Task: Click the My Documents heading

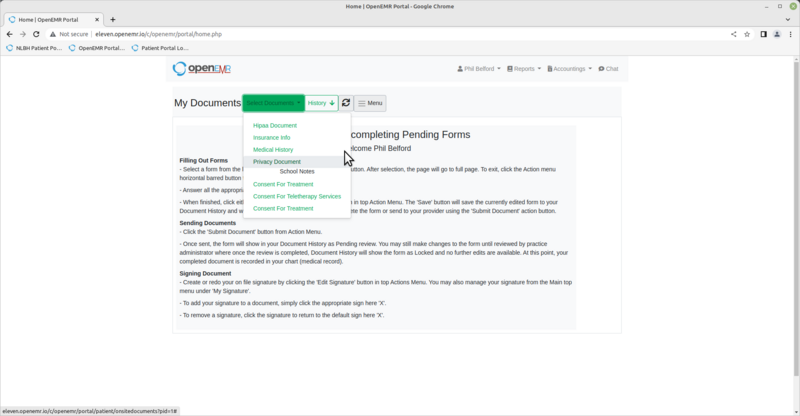Action: pos(207,103)
